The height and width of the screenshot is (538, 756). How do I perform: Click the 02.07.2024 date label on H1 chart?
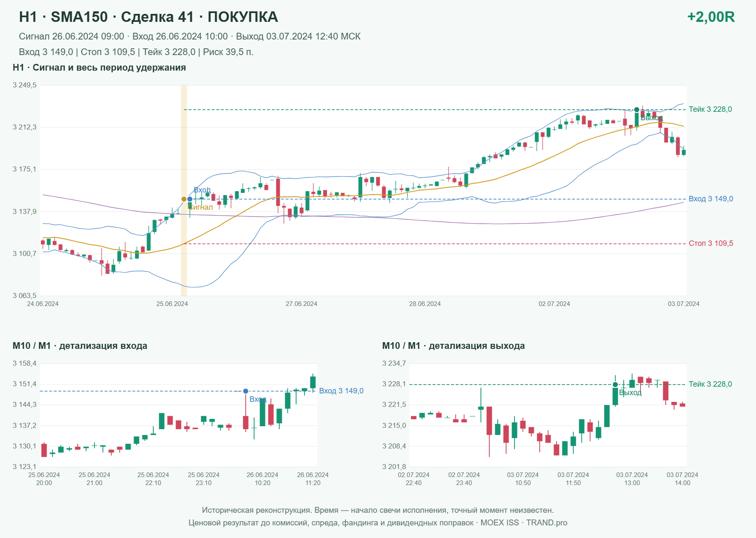click(x=554, y=304)
